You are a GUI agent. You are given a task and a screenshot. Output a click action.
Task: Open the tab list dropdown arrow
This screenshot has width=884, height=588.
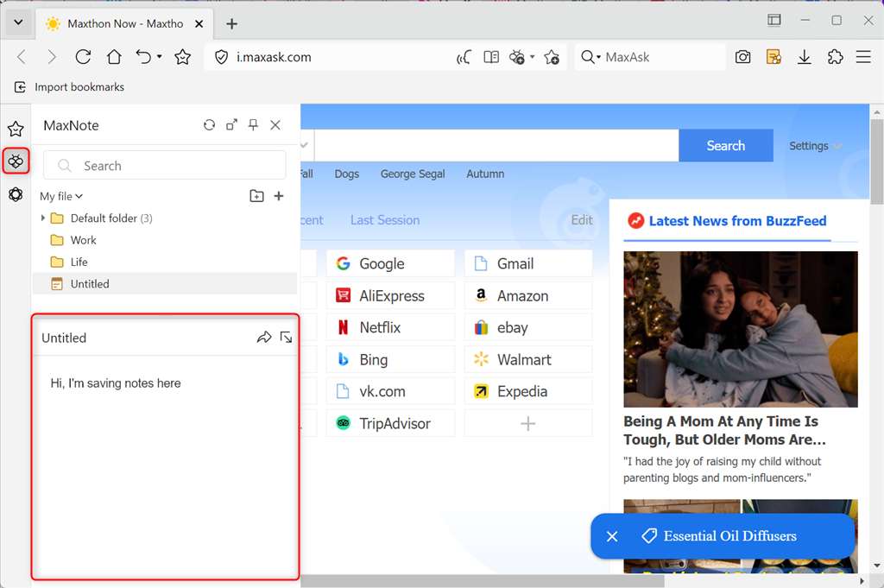pyautogui.click(x=18, y=23)
